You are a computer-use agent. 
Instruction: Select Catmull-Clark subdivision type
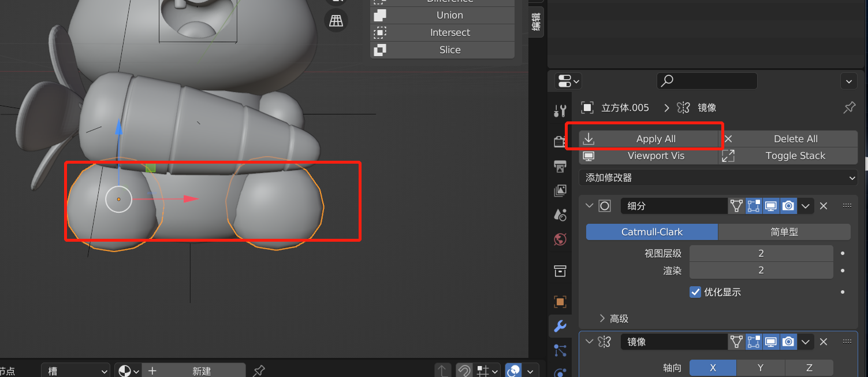coord(652,232)
